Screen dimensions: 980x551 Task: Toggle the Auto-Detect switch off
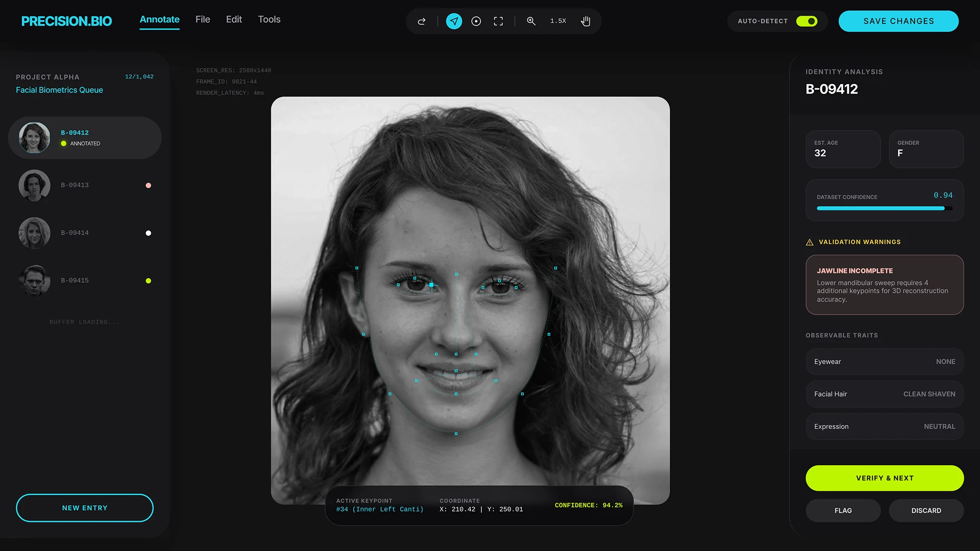806,21
